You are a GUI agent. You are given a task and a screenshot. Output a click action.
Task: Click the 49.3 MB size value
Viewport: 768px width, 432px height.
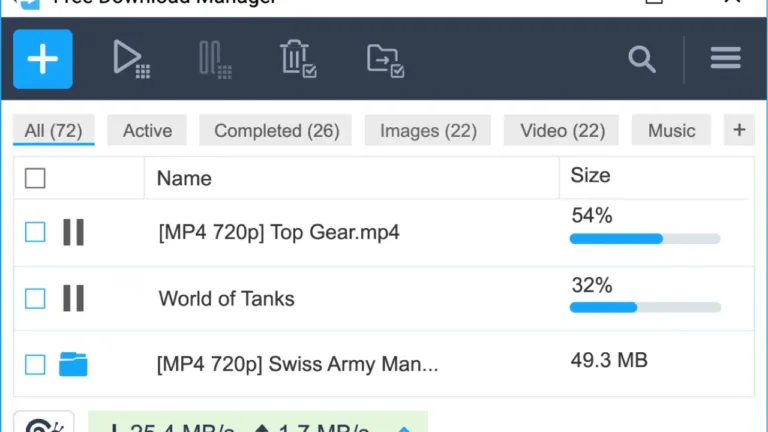coord(609,360)
